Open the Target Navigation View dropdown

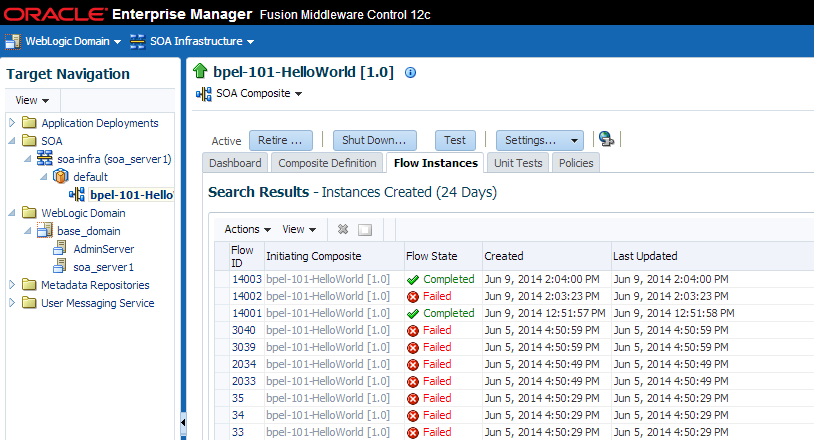[32, 100]
